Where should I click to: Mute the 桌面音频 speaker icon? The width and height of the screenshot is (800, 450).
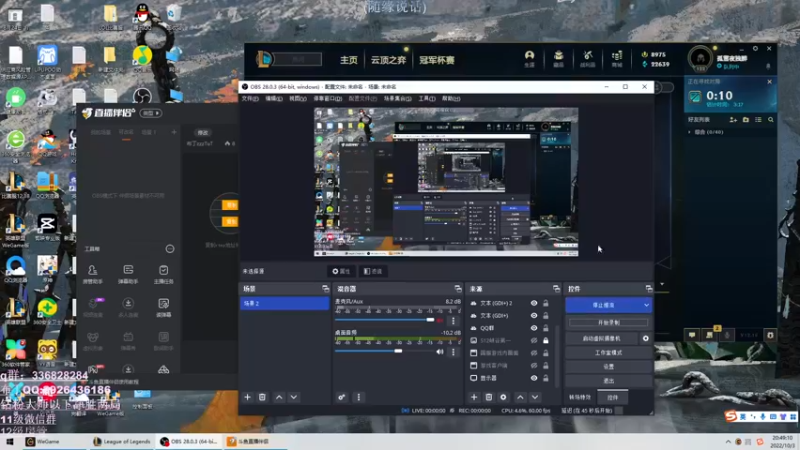[440, 352]
